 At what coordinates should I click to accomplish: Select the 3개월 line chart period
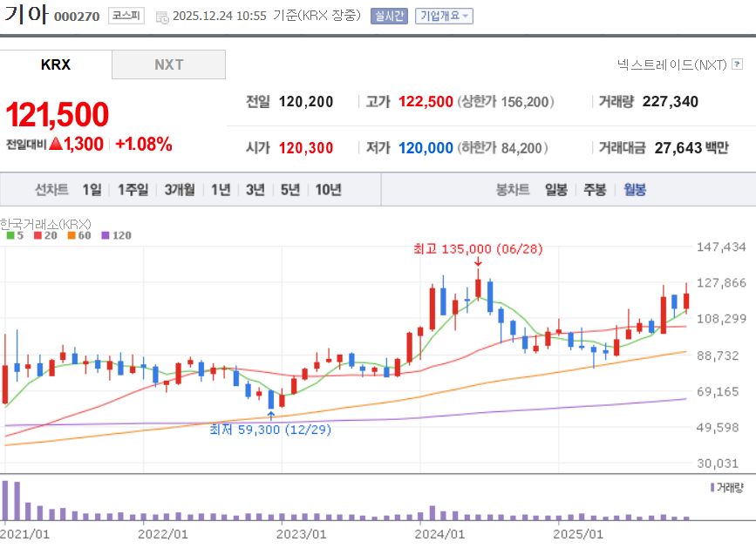180,189
